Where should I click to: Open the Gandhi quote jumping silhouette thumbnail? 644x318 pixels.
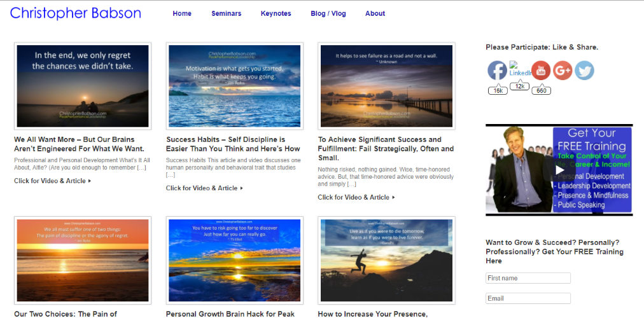[x=386, y=260]
